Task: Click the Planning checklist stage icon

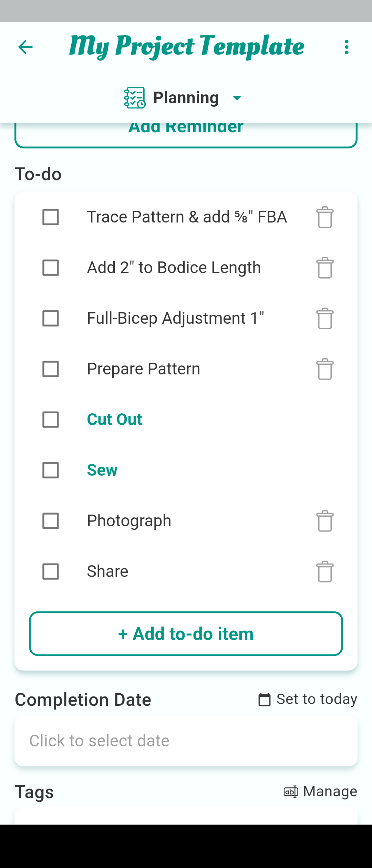Action: point(134,98)
